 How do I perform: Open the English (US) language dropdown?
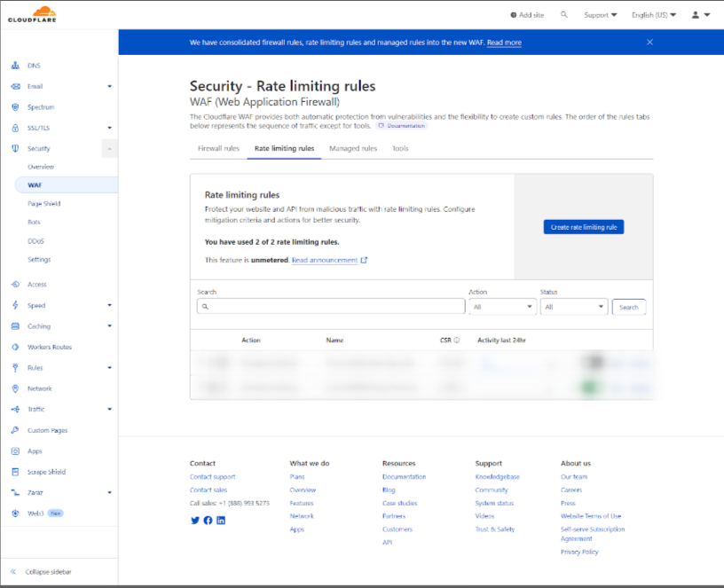pos(653,15)
